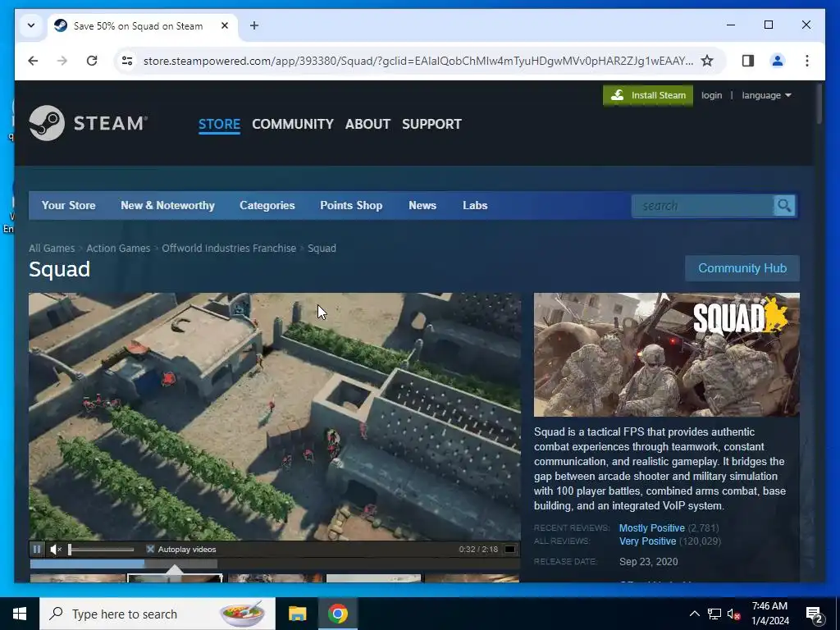Screen dimensions: 840x630
Task: Go back to previous page
Action: (33, 61)
